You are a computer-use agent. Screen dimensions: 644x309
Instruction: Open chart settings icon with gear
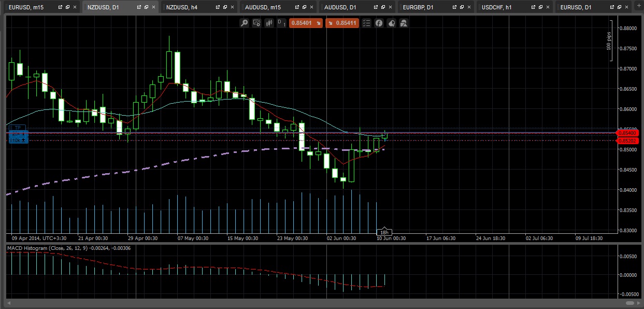click(257, 23)
